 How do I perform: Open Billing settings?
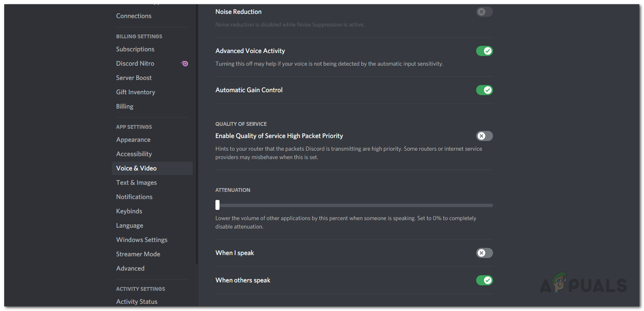[x=125, y=106]
